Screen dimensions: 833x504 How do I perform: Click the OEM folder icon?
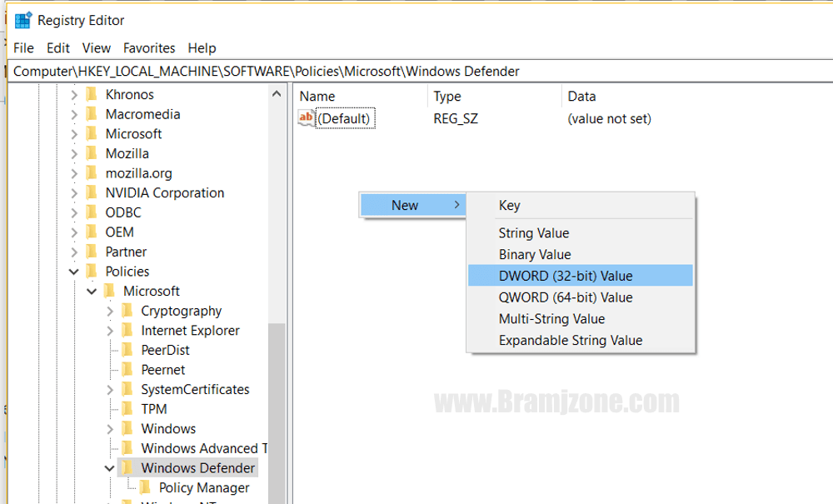(x=92, y=232)
